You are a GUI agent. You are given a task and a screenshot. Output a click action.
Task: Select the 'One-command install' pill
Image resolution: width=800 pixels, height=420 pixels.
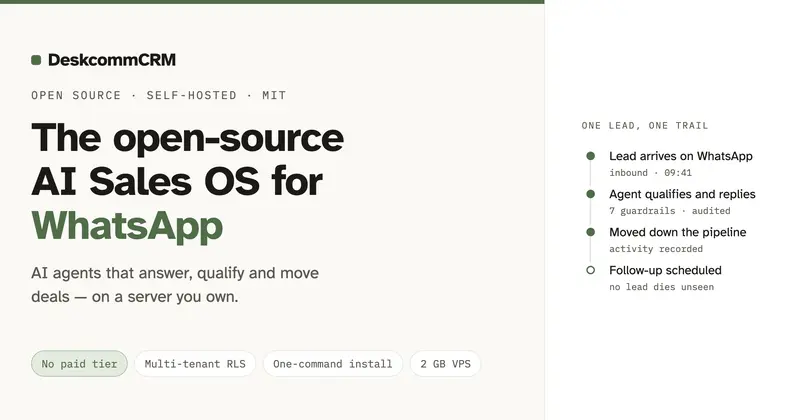[x=333, y=364]
